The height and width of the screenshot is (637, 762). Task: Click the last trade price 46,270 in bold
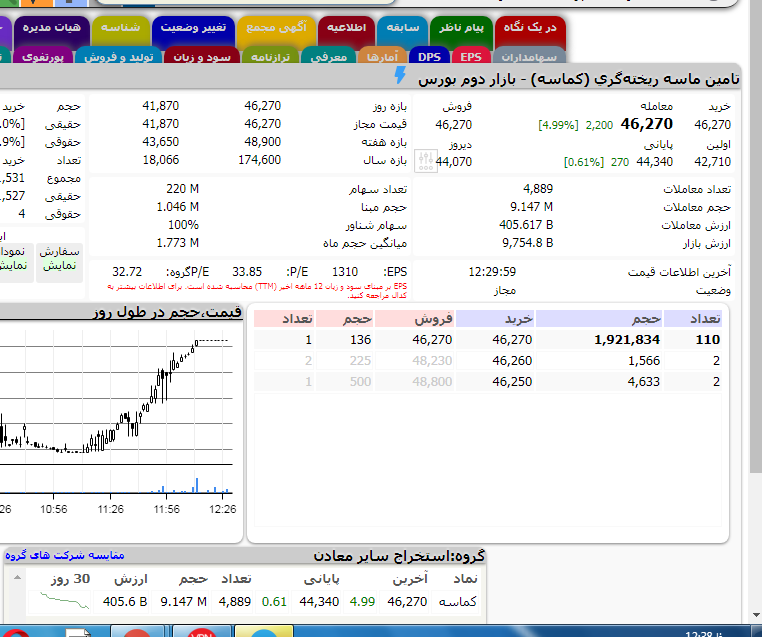click(x=646, y=124)
